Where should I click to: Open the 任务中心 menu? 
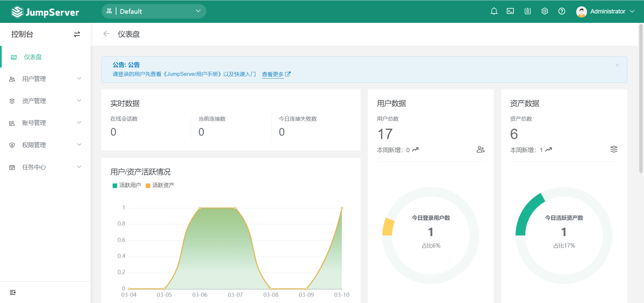tap(45, 167)
